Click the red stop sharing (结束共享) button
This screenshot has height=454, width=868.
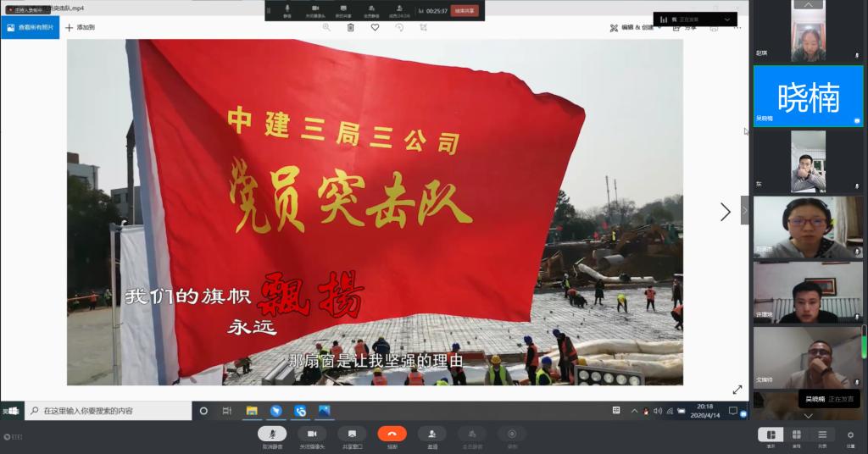pyautogui.click(x=465, y=11)
